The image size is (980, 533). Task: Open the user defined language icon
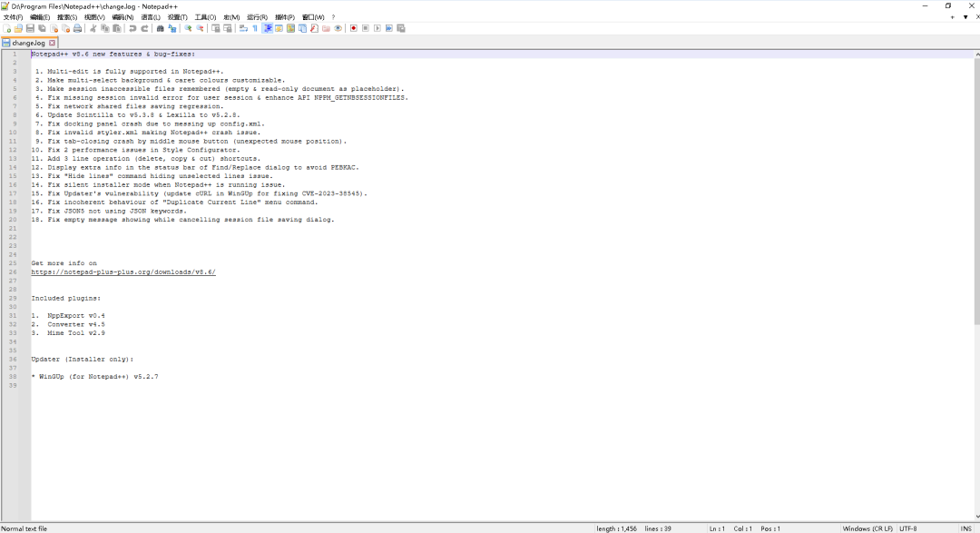tap(279, 28)
